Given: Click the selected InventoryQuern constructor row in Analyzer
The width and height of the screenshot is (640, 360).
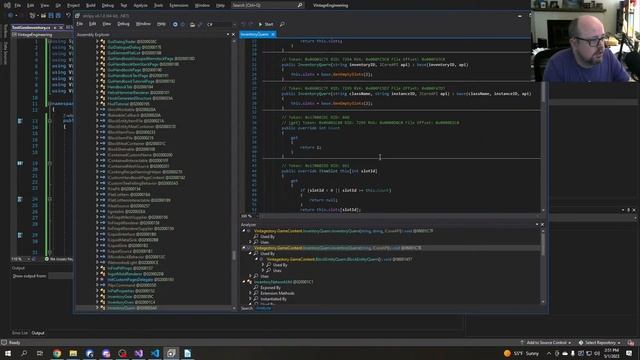Looking at the screenshot, I should pyautogui.click(x=391, y=248).
